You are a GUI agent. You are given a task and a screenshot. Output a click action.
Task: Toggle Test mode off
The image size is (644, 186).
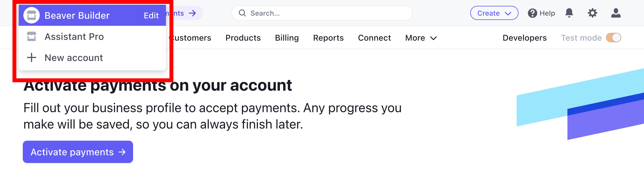[x=614, y=38]
